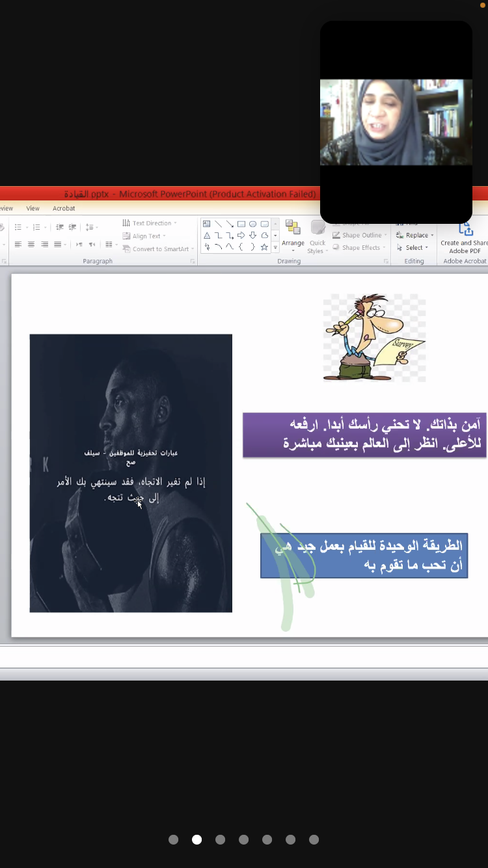Select the straight Line shape
The width and height of the screenshot is (488, 868).
[218, 224]
